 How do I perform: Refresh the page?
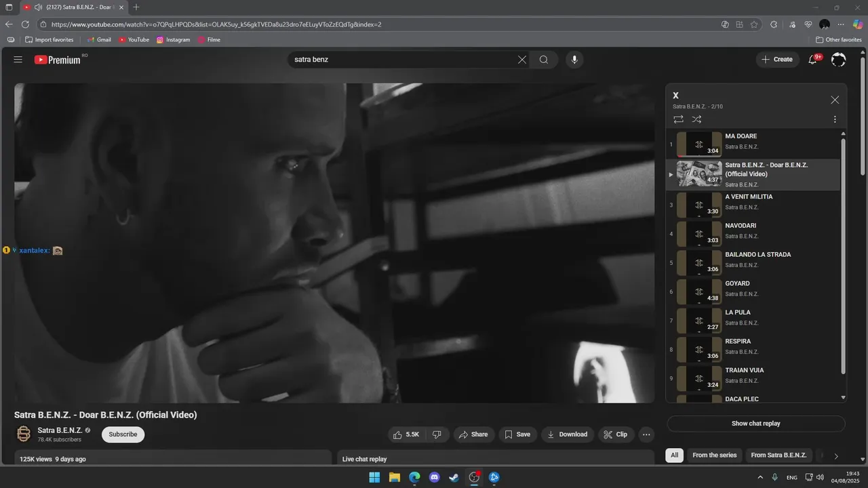click(x=26, y=24)
